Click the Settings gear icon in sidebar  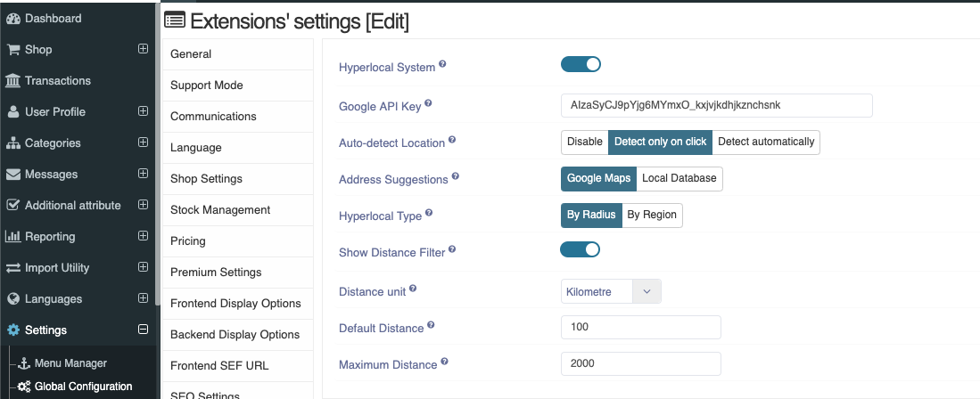coord(13,330)
